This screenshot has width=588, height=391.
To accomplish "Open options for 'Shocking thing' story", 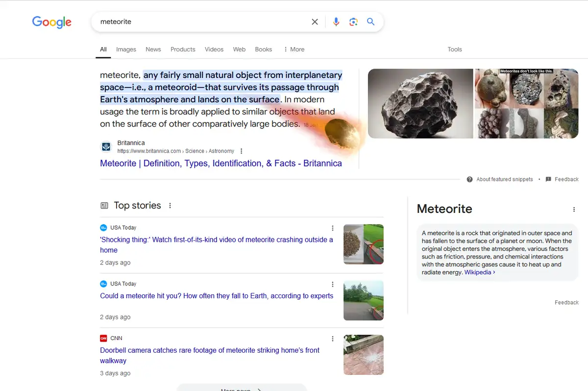I will 333,228.
